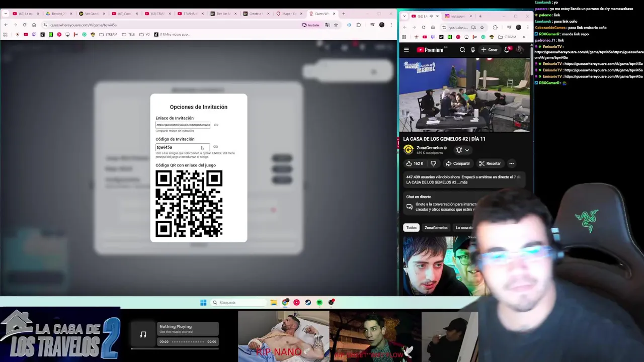Click Recortar to clip the video

click(490, 163)
